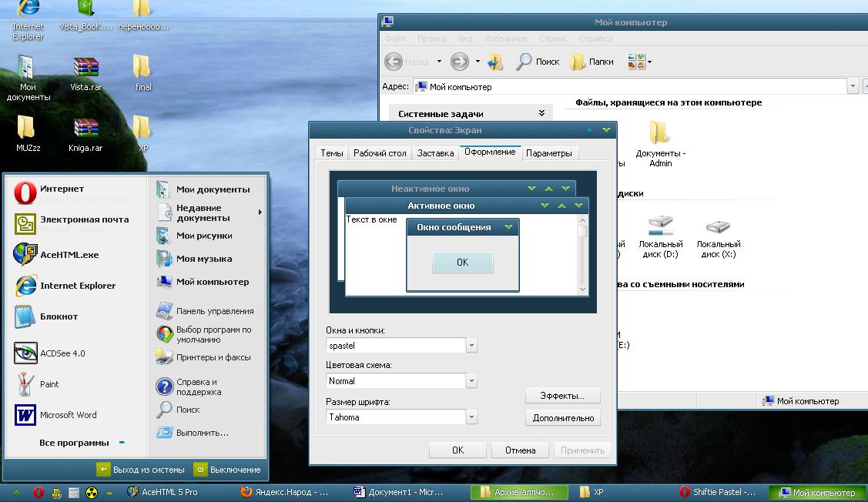Open the Адрес bar dropdown arrow
This screenshot has height=502, width=868.
coord(853,86)
